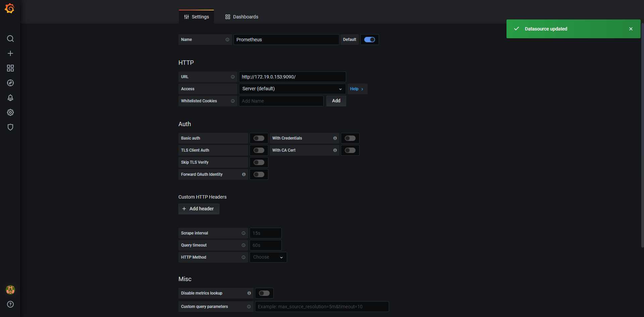Expand the Access Help section
Viewport: 644px width, 317px height.
coord(357,89)
